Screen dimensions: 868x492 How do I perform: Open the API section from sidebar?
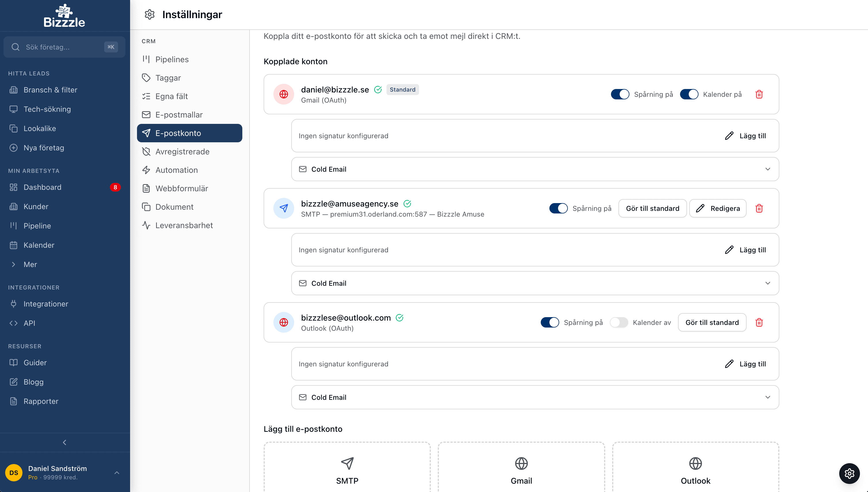click(30, 323)
